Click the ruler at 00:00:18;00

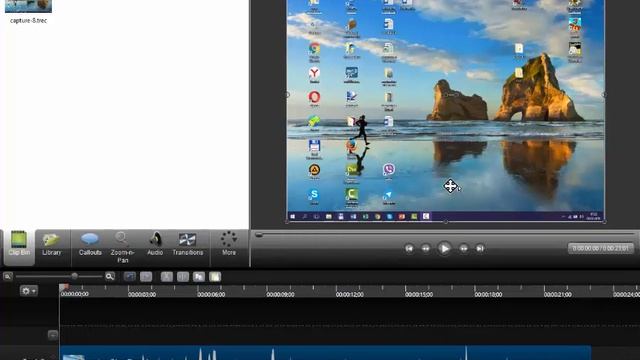[489, 294]
